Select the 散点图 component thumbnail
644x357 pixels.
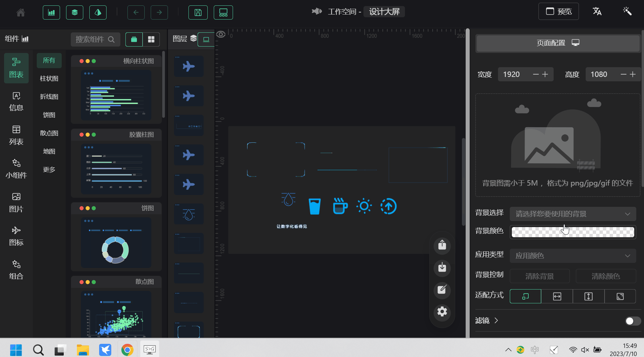coord(116,314)
